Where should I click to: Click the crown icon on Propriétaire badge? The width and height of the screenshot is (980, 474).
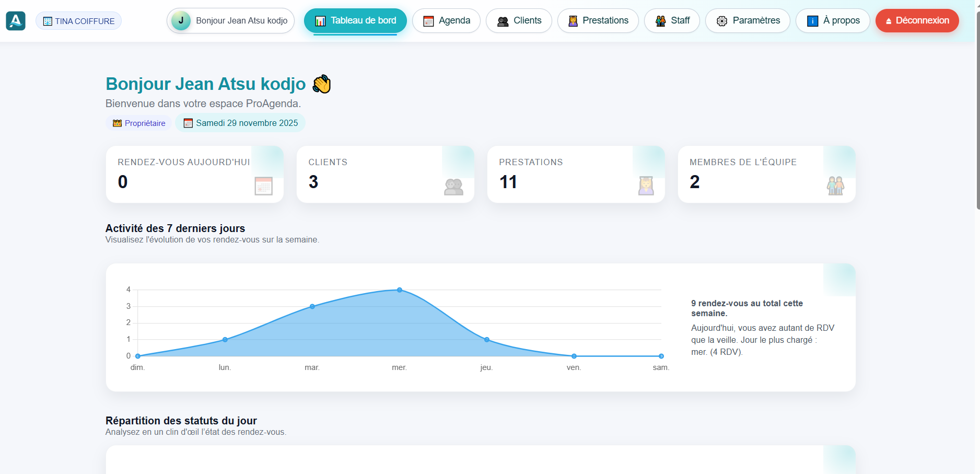coord(117,123)
